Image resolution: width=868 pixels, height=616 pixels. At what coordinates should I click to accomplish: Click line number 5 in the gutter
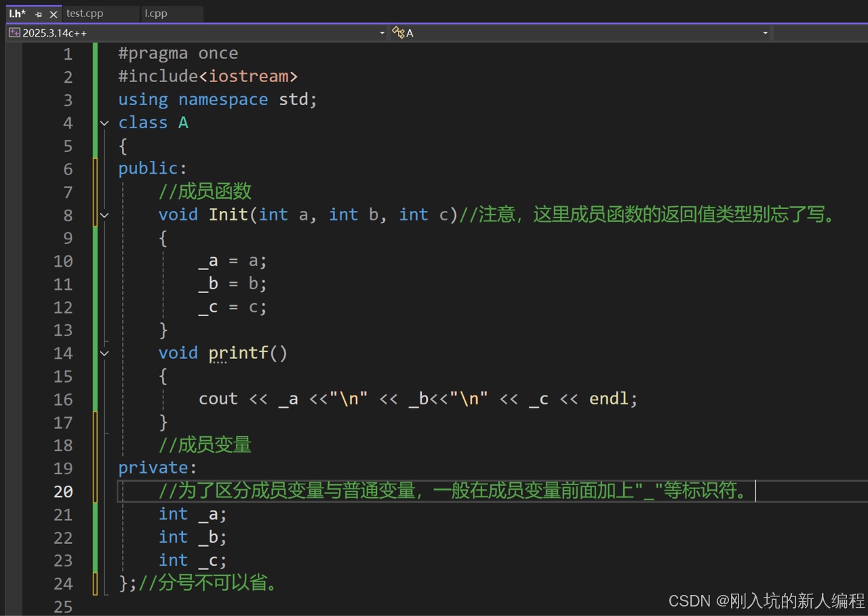coord(67,147)
